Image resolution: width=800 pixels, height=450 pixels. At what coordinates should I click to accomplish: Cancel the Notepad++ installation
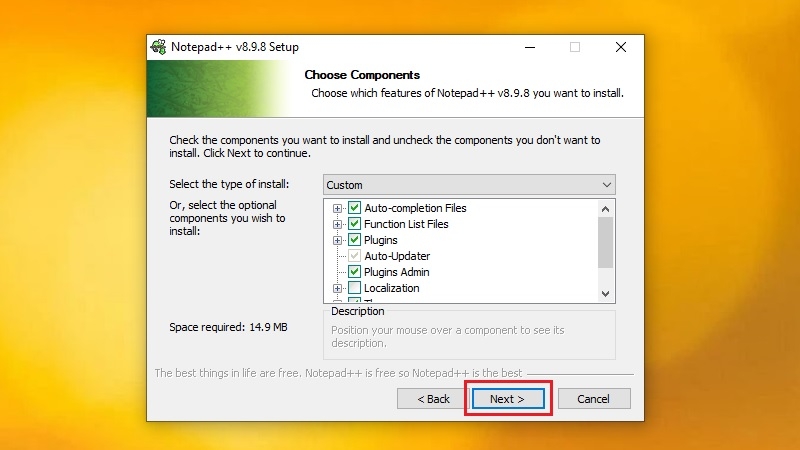594,398
